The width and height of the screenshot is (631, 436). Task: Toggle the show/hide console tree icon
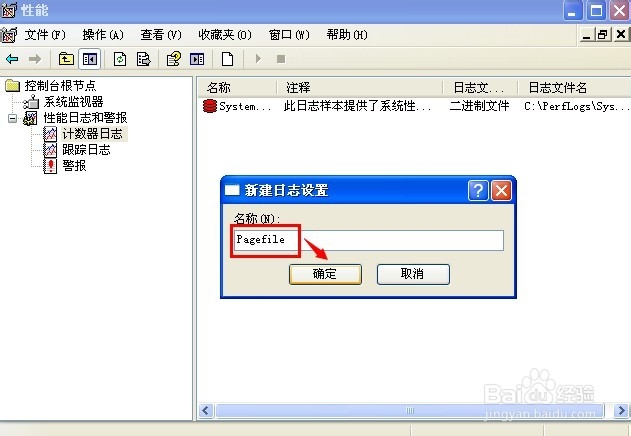(90, 60)
